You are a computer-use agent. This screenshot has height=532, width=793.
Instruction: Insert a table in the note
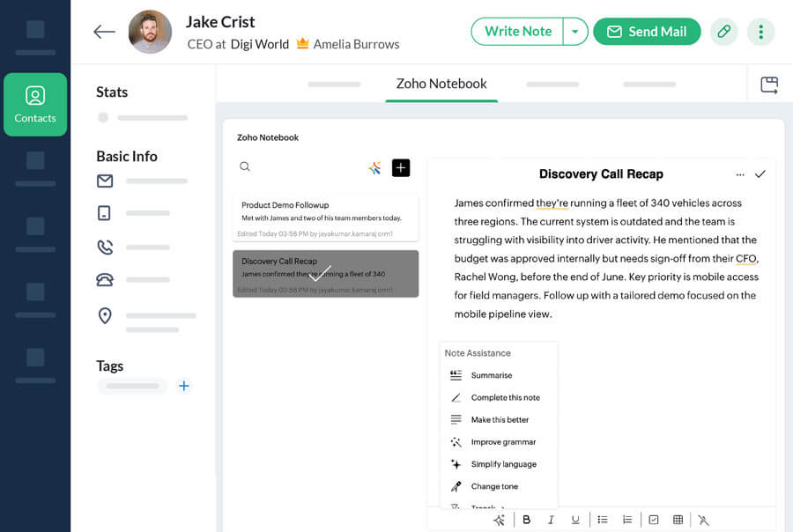[678, 520]
